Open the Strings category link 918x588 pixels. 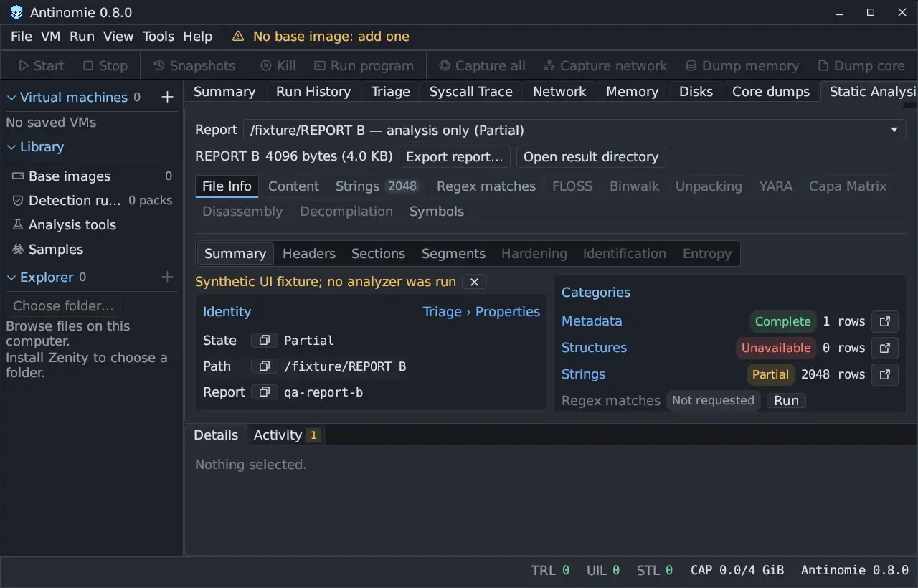coord(583,374)
